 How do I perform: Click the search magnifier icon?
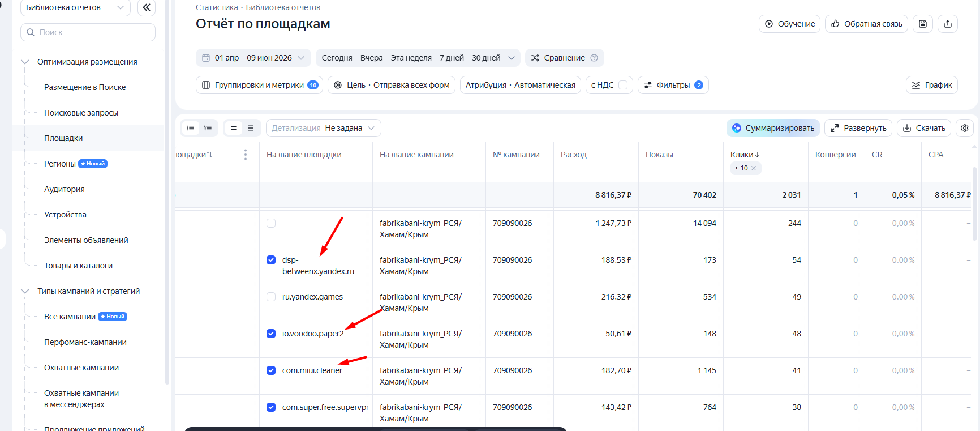pos(31,32)
